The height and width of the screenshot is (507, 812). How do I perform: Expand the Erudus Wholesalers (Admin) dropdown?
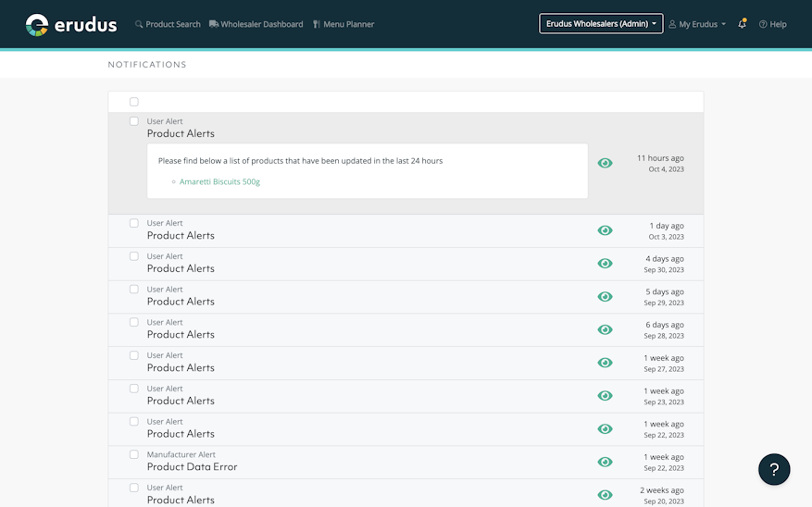[x=601, y=24]
